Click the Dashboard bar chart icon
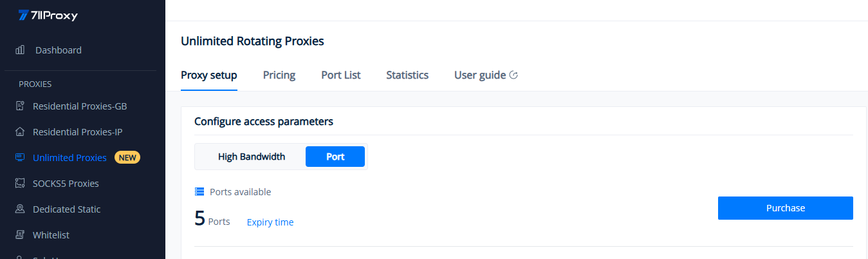The height and width of the screenshot is (259, 868). point(20,50)
